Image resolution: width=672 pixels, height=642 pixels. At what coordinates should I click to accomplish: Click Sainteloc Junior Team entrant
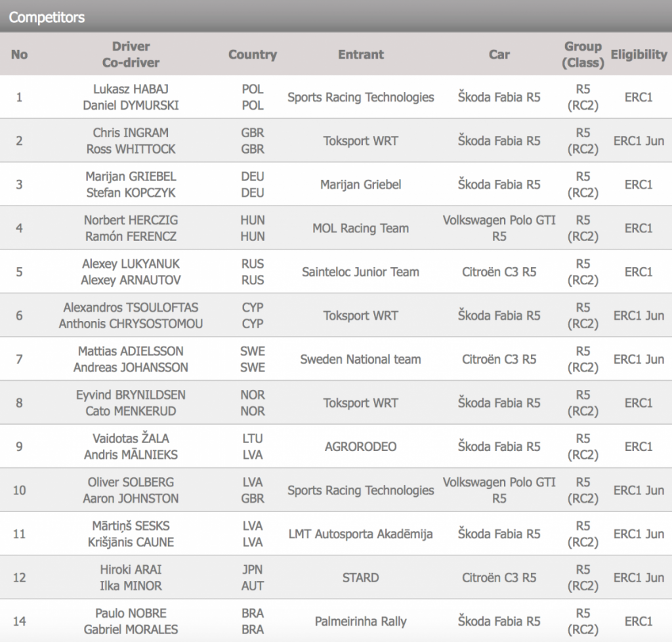point(360,272)
